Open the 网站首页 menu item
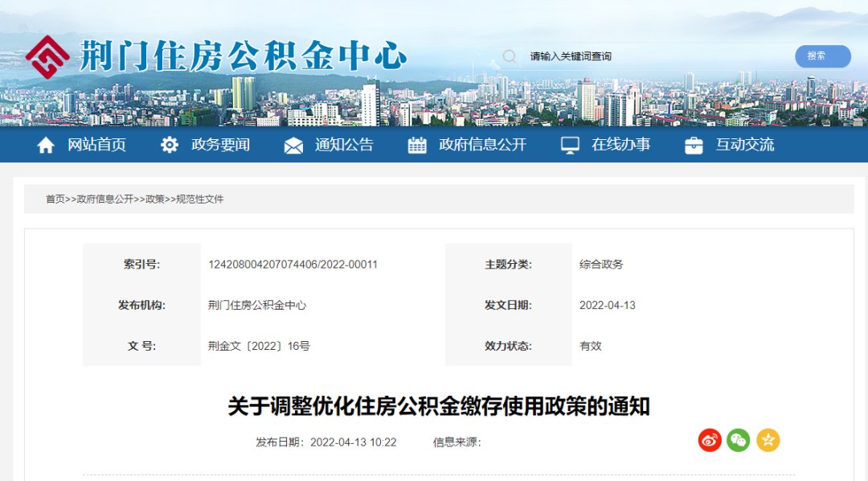This screenshot has height=481, width=868. pos(97,145)
